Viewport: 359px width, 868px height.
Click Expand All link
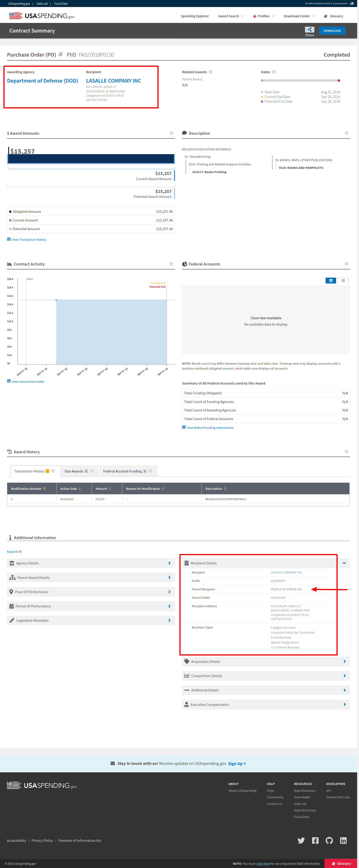click(14, 552)
